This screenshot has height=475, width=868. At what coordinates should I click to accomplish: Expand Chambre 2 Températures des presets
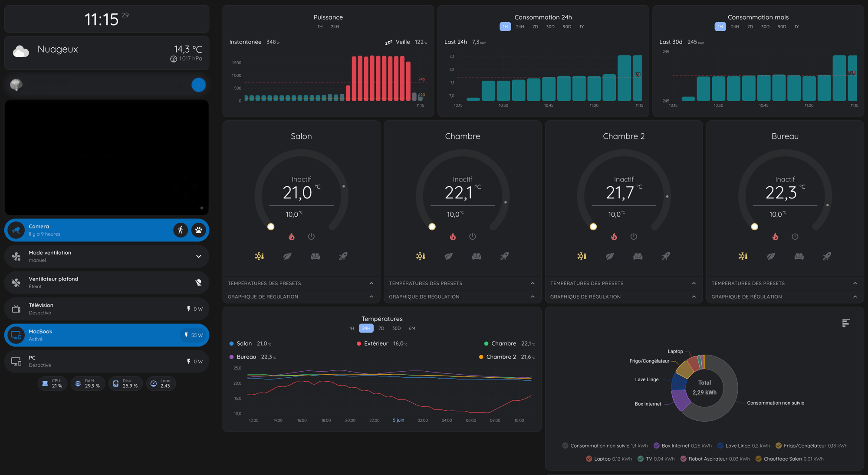[x=623, y=283]
